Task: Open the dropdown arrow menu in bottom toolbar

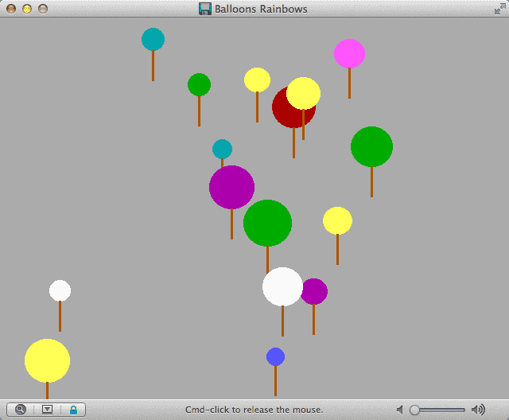Action: click(x=47, y=410)
